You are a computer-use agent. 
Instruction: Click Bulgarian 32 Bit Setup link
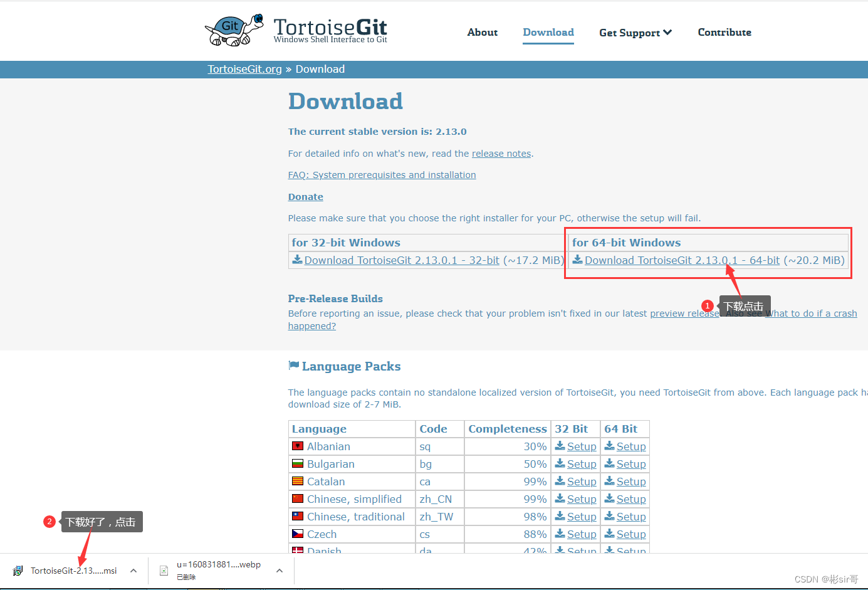coord(582,464)
